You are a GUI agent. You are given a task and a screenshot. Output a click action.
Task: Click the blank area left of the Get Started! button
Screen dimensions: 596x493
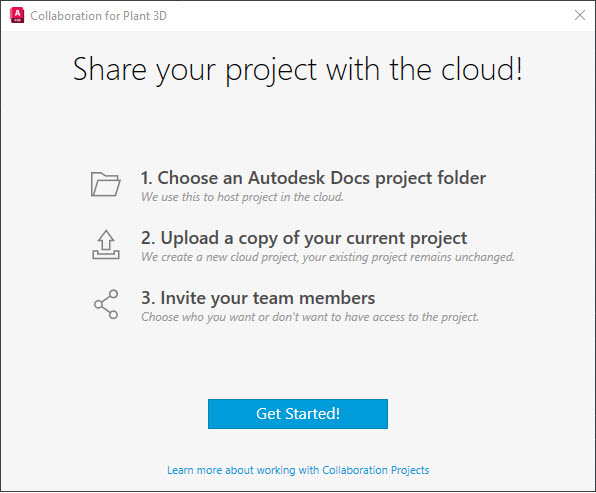click(x=105, y=414)
